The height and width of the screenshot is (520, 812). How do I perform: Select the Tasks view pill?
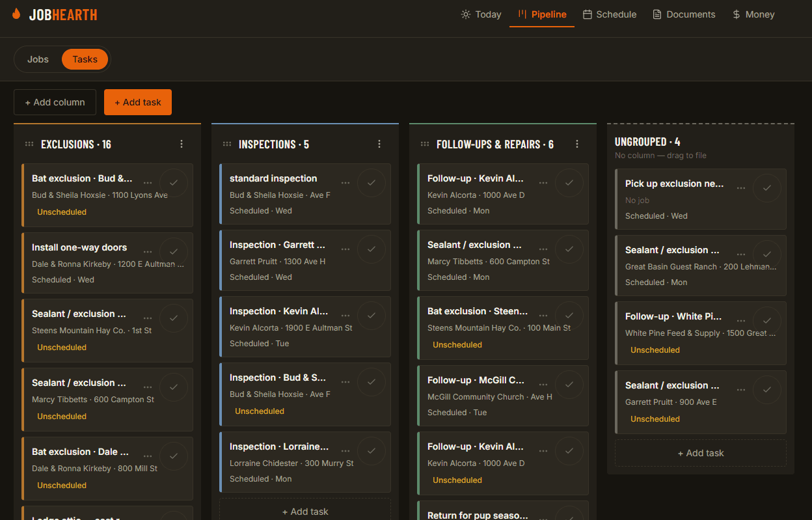[85, 59]
